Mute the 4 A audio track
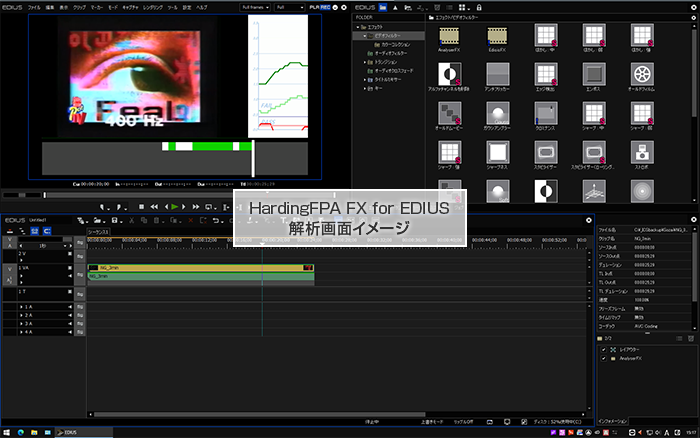This screenshot has width=700, height=438. [x=70, y=332]
